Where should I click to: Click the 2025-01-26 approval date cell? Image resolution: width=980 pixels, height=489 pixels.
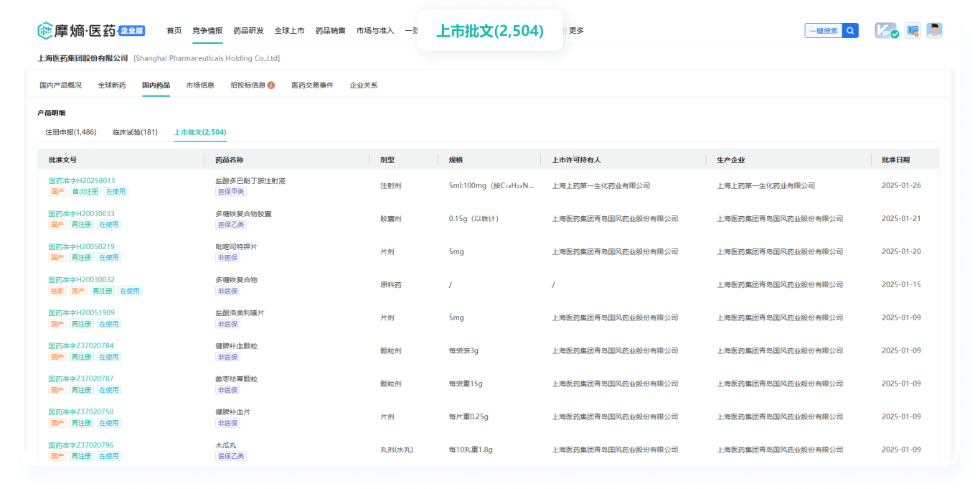tap(901, 185)
